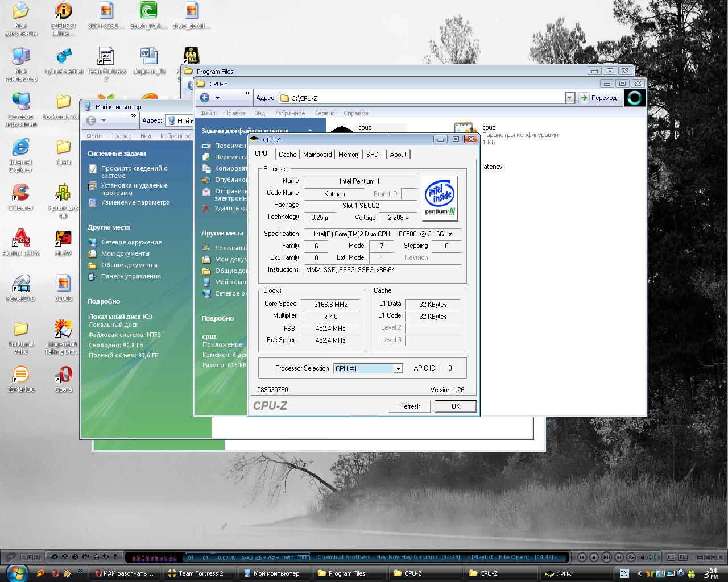Click the Intel Inside Pentium III logo

pos(440,198)
